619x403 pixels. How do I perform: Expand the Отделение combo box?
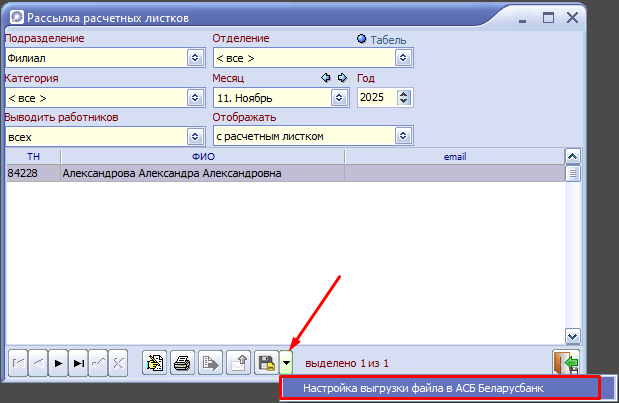click(x=404, y=58)
